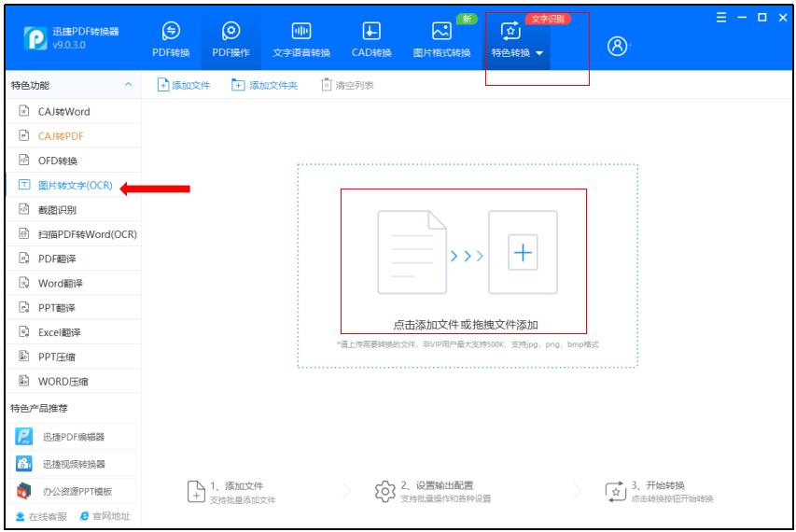Viewport: 796px width, 532px height.
Task: Open the 图片格式转换 tab
Action: pos(441,39)
